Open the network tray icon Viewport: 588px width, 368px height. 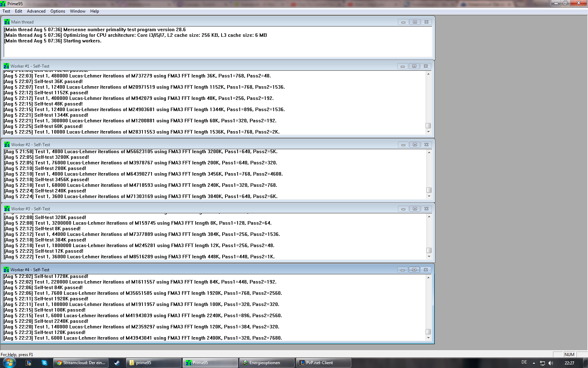pyautogui.click(x=542, y=363)
